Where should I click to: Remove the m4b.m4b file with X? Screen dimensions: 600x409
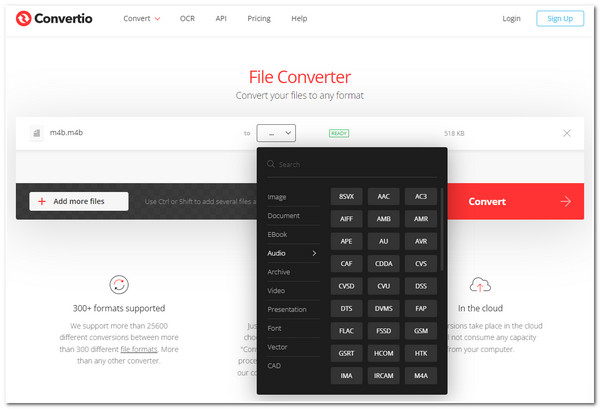click(x=567, y=133)
